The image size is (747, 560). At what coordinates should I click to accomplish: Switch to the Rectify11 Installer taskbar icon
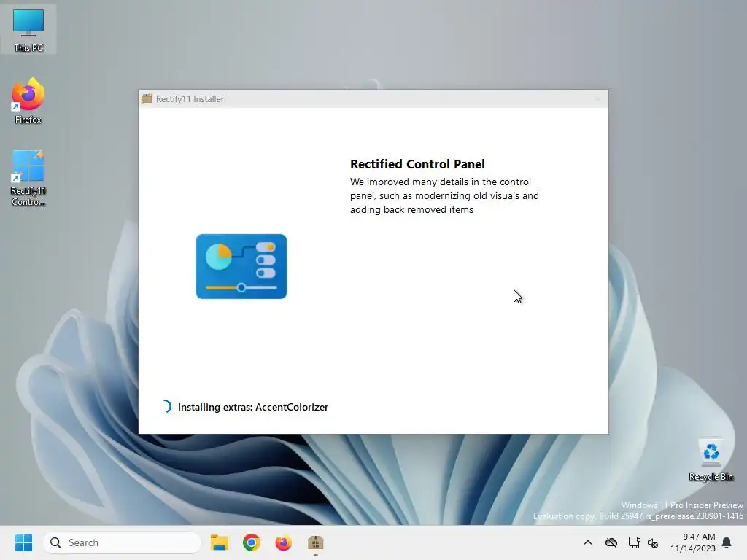click(x=315, y=542)
